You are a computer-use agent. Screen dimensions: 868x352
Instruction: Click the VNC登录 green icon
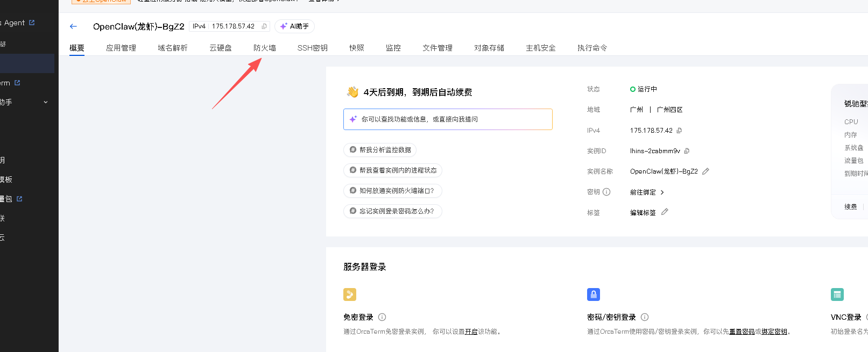coord(837,294)
